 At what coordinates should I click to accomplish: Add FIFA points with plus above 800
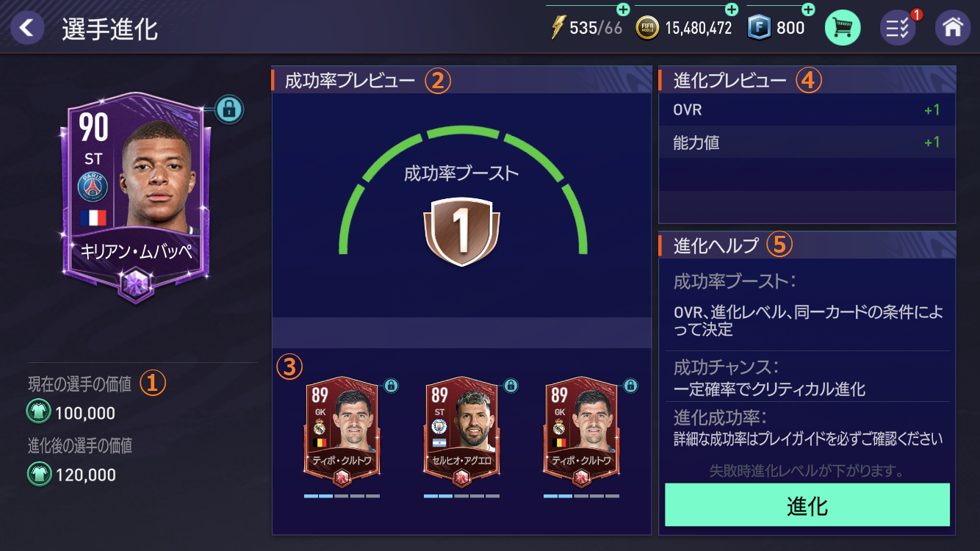808,10
